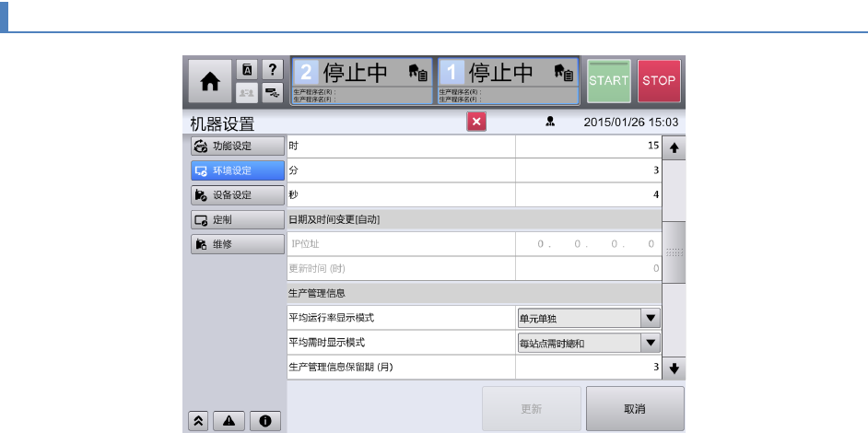This screenshot has height=433, width=868.
Task: Click the scroll down arrow
Action: (x=674, y=369)
